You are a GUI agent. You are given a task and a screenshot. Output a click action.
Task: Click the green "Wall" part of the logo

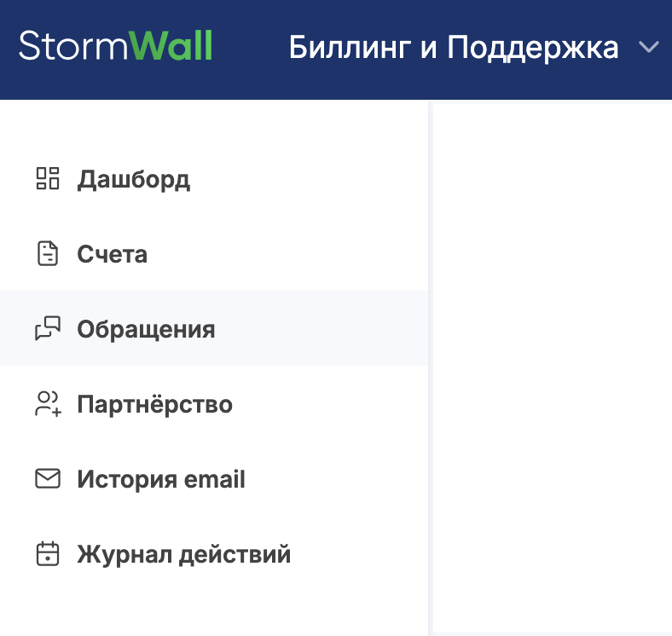[x=173, y=46]
